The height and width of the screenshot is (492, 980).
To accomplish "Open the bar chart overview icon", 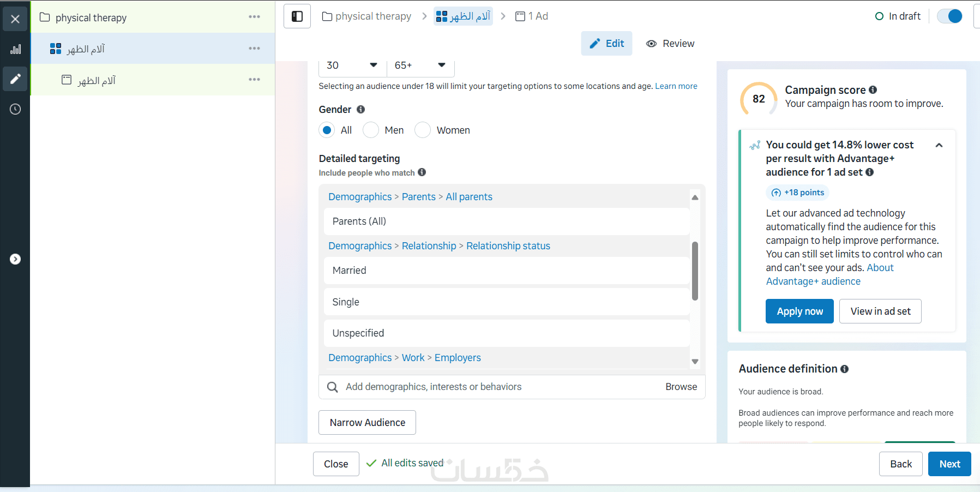I will (15, 50).
